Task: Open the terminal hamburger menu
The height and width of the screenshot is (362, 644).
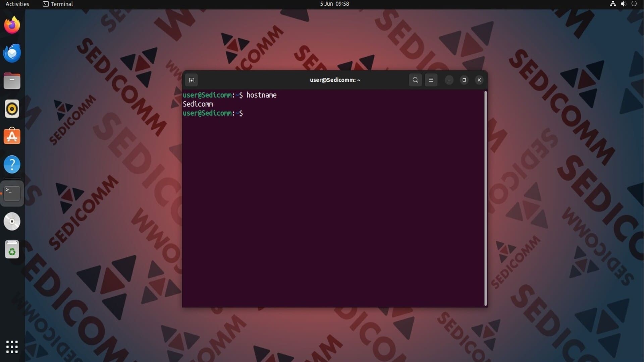Action: [x=431, y=80]
